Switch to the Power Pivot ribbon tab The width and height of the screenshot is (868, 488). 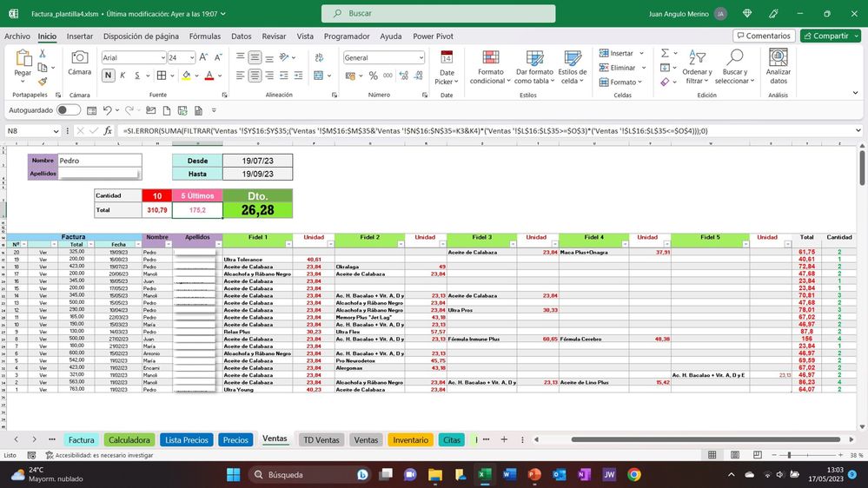433,36
